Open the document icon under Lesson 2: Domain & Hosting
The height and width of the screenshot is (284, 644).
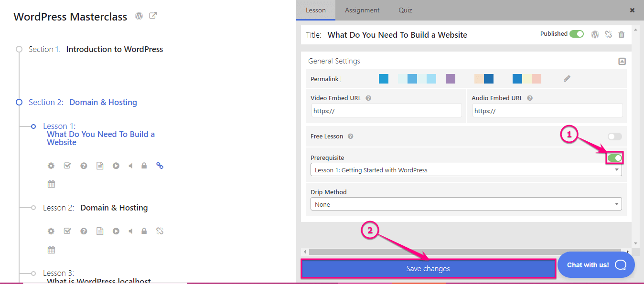[100, 231]
